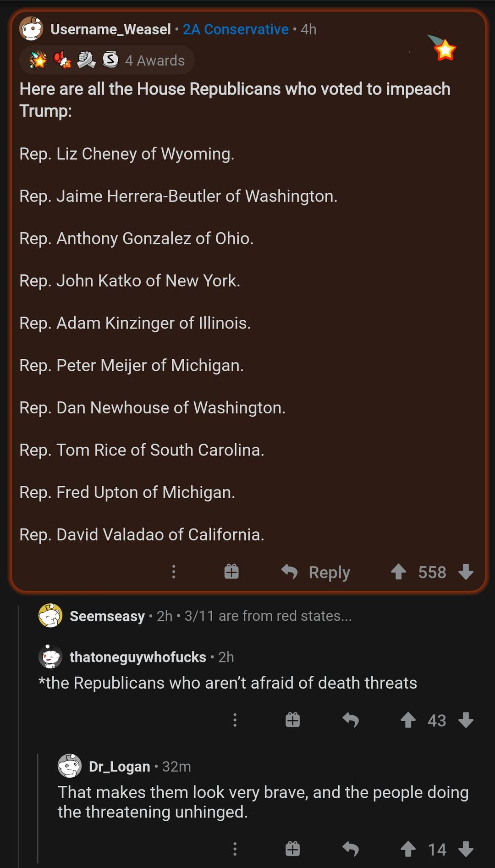Tap the 2A Conservative flair

[236, 29]
